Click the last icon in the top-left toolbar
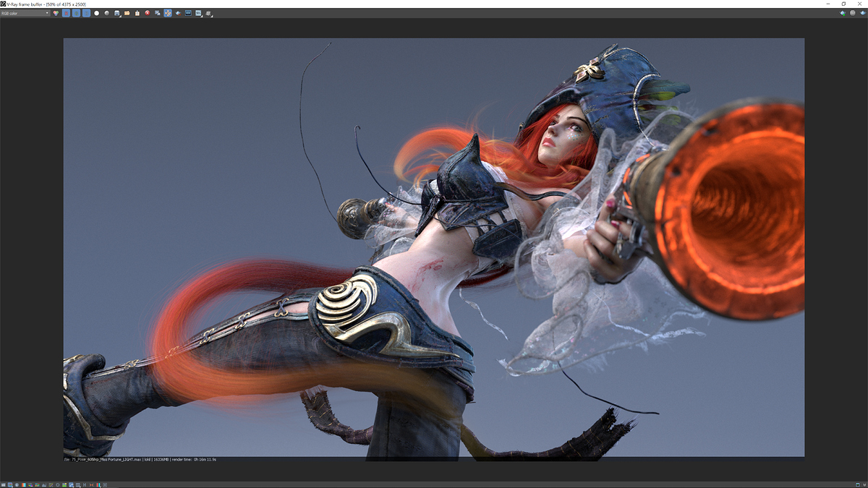 click(x=209, y=13)
